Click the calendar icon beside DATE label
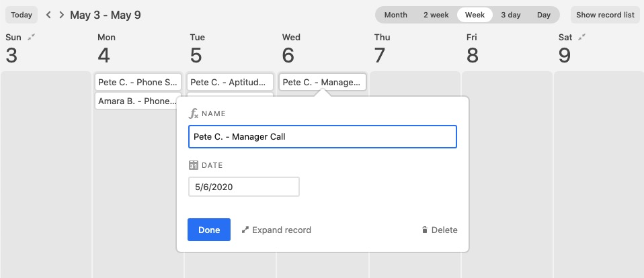Image resolution: width=644 pixels, height=278 pixels. 194,165
